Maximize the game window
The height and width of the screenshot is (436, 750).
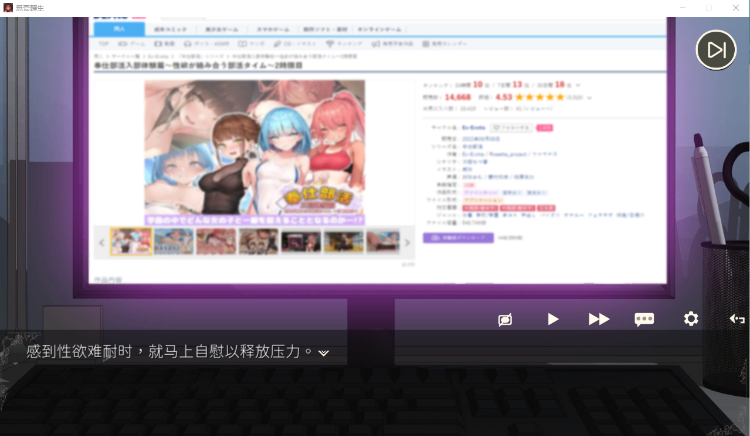[x=709, y=8]
